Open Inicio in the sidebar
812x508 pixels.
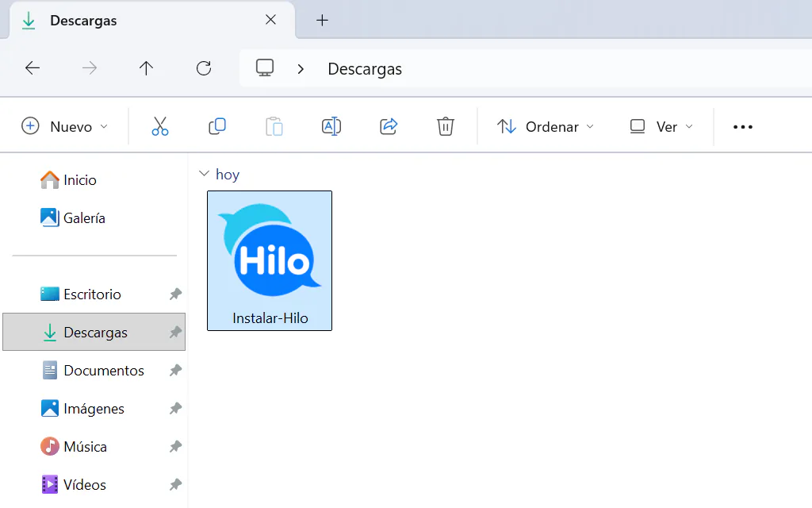[x=69, y=180]
